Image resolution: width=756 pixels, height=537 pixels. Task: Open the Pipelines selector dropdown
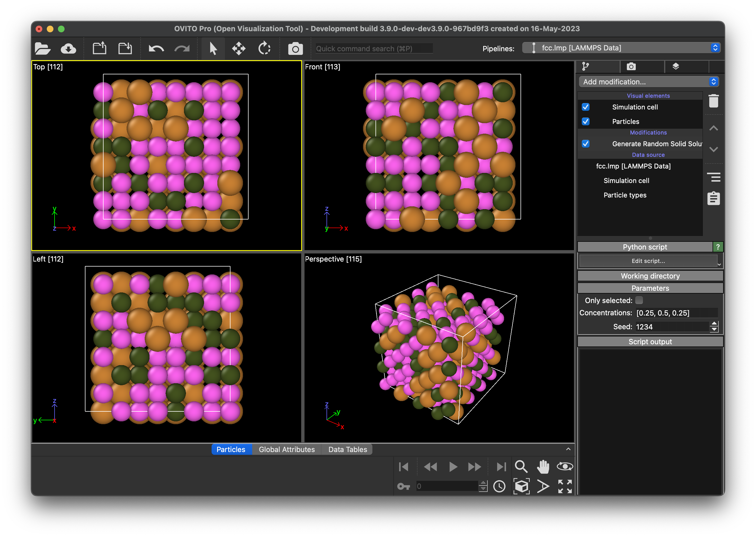(621, 48)
